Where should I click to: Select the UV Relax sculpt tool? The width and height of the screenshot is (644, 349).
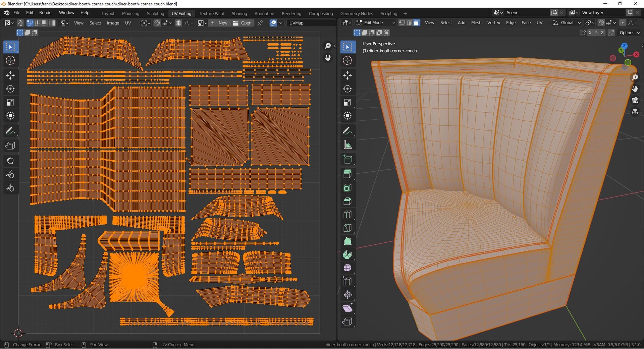tap(10, 174)
